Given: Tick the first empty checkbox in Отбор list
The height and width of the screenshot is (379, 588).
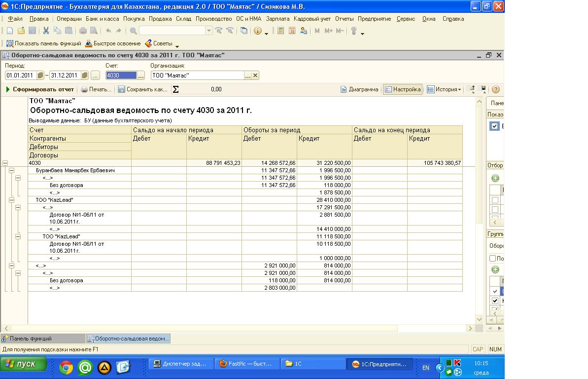Looking at the screenshot, I should (x=495, y=200).
